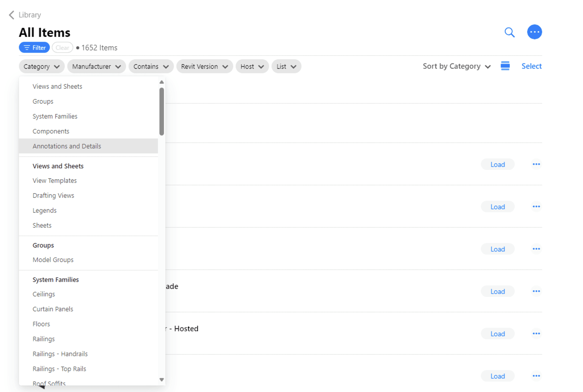Click the Select link
The width and height of the screenshot is (583, 392).
click(x=531, y=66)
